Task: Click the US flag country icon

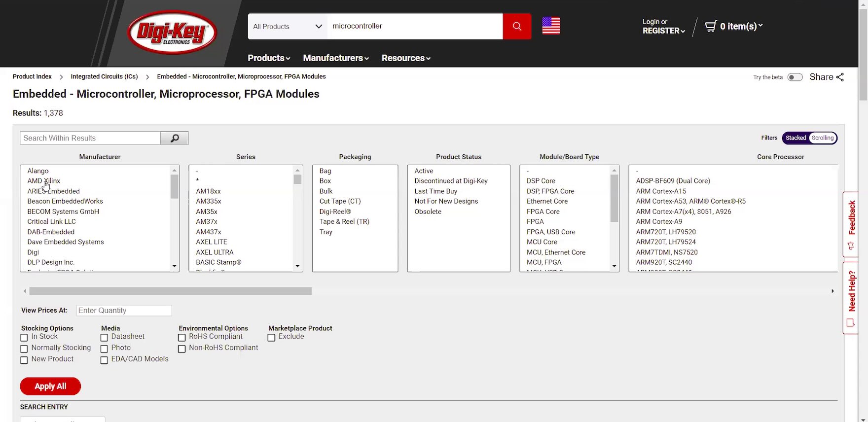Action: [551, 26]
